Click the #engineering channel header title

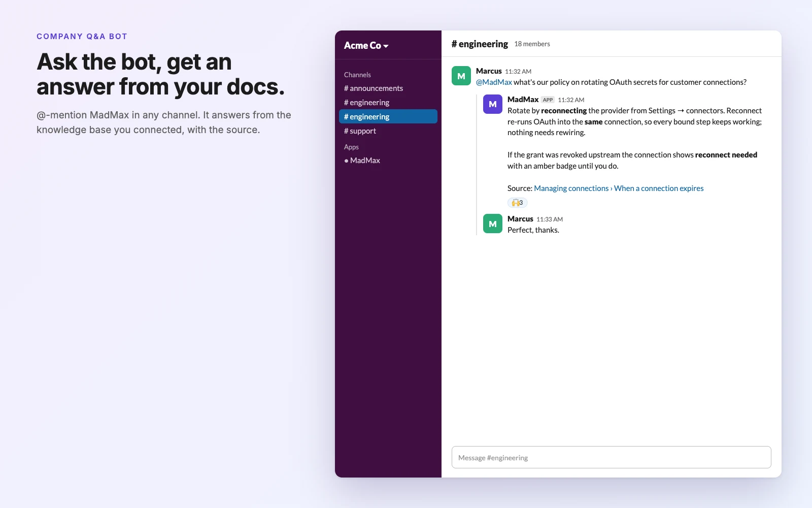pos(480,44)
